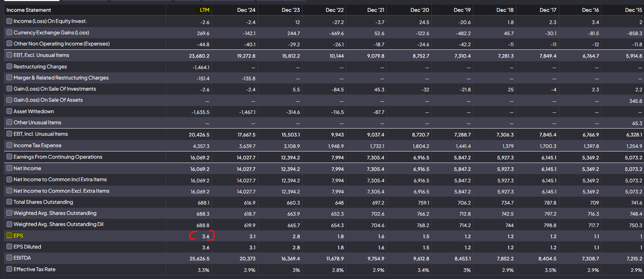Check the EPS Diluted checkbox

click(x=9, y=247)
